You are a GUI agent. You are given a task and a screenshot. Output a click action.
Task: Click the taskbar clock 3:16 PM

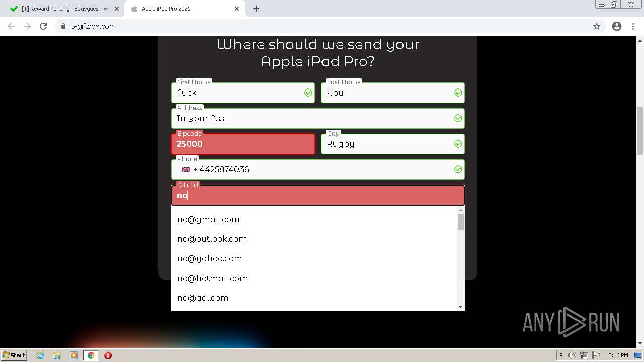[618, 355]
